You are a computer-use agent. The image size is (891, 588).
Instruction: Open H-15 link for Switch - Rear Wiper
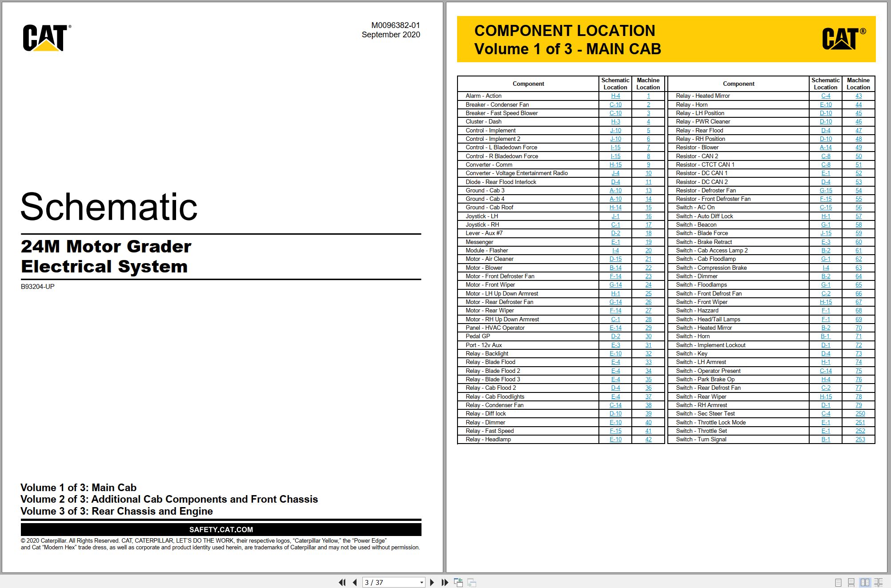point(826,397)
